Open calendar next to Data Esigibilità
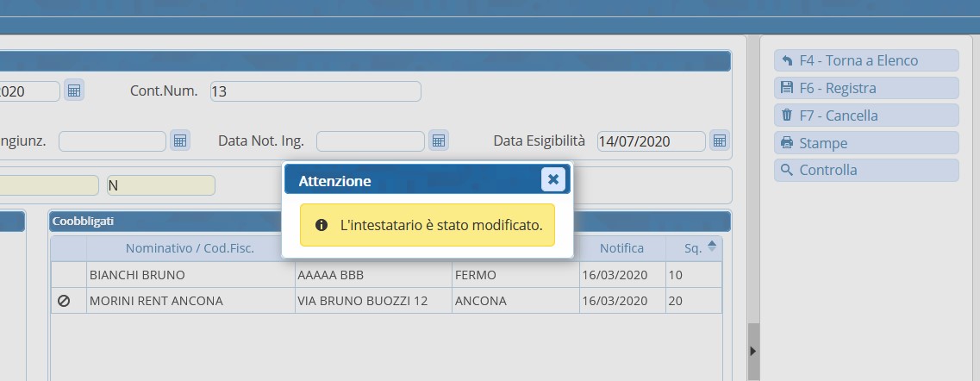The image size is (980, 381). tap(720, 141)
